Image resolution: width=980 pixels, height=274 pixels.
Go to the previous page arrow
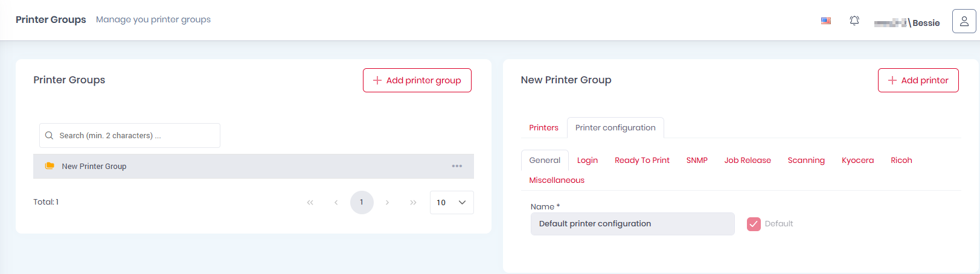tap(336, 202)
